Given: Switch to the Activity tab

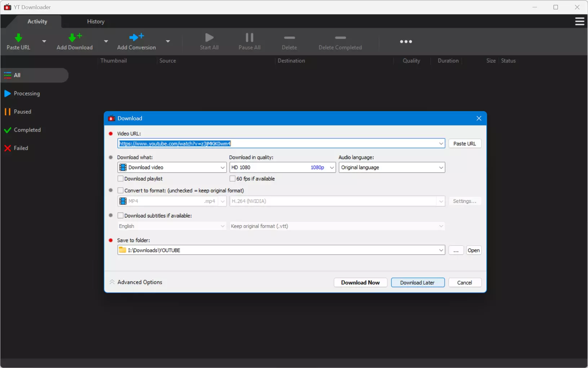Looking at the screenshot, I should pyautogui.click(x=37, y=22).
